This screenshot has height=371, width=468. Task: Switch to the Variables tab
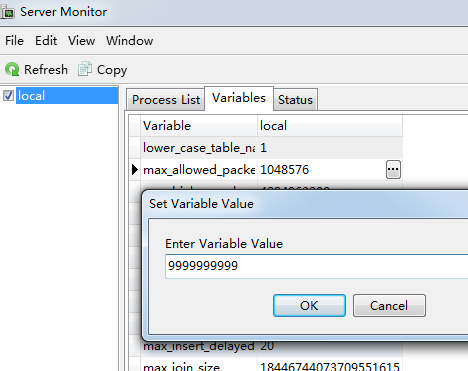point(239,98)
